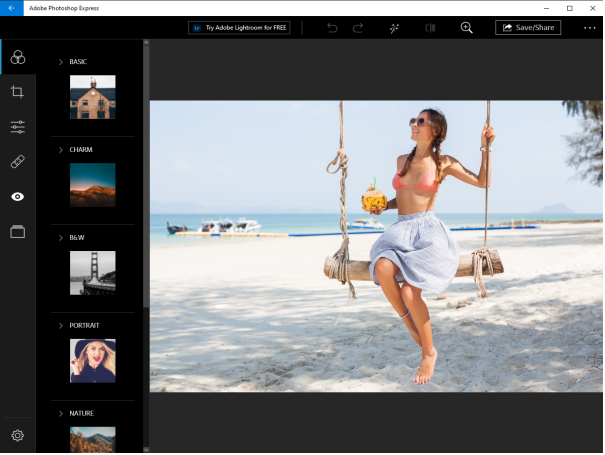Open the Looks filters panel icon
This screenshot has height=455, width=605.
(17, 57)
